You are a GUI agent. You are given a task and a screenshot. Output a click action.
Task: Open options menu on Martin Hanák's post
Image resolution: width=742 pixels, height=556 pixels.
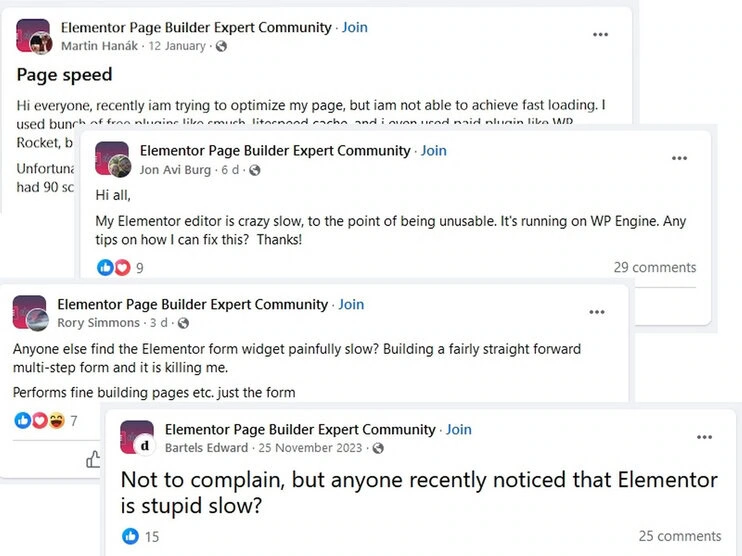(x=600, y=35)
